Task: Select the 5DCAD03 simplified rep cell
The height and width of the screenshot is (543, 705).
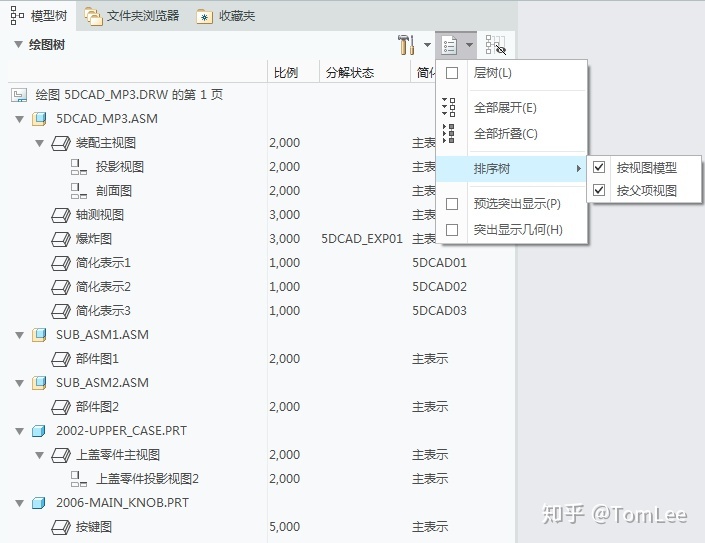Action: pyautogui.click(x=439, y=311)
